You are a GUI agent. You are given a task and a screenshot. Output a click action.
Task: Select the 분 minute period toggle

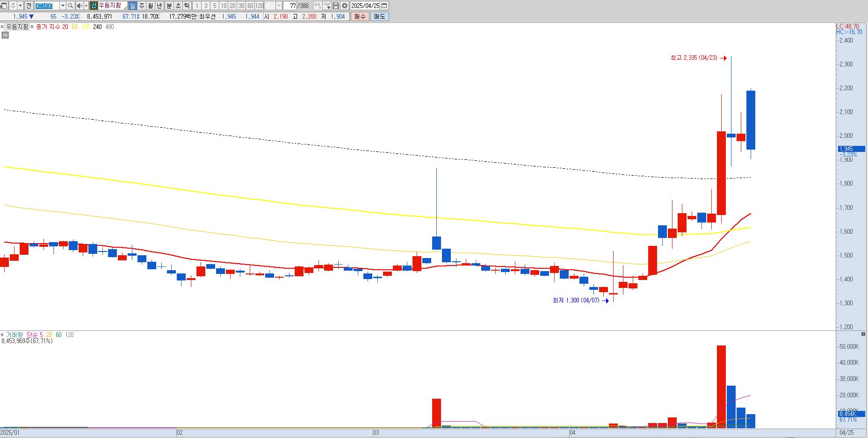pos(169,6)
